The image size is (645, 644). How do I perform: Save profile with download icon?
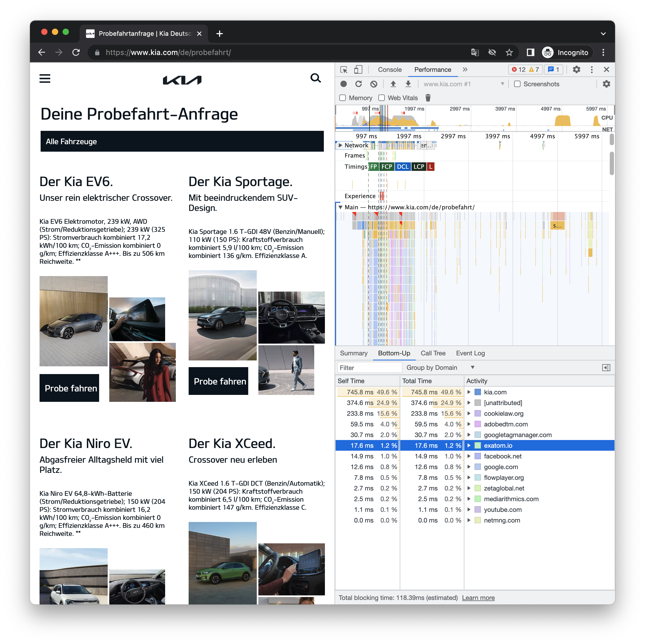pyautogui.click(x=408, y=84)
